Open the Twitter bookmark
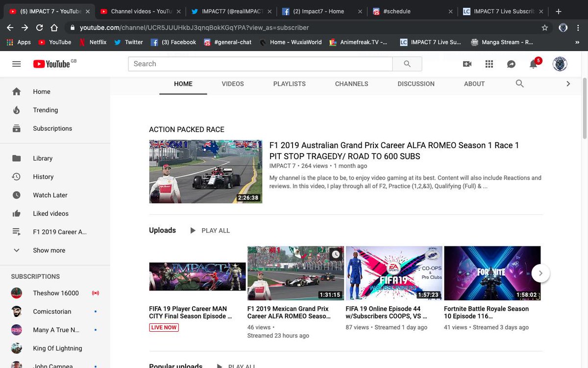 pos(128,42)
